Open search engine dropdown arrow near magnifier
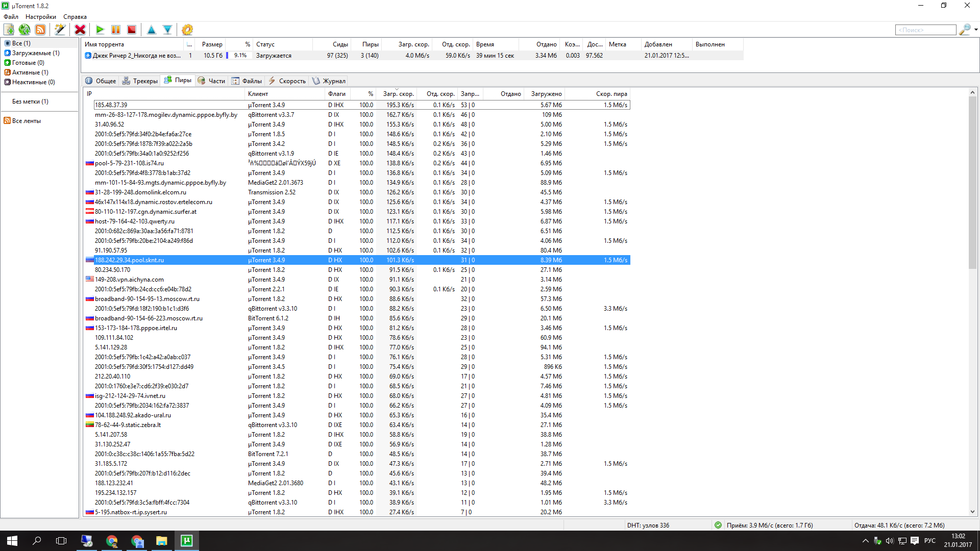Image resolution: width=980 pixels, height=551 pixels. (976, 30)
